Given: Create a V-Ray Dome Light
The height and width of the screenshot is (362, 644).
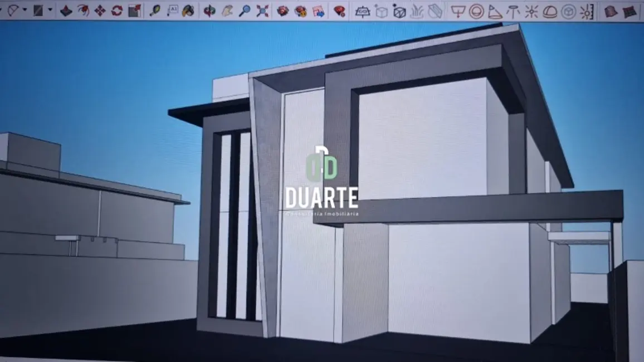Looking at the screenshot, I should coord(550,11).
